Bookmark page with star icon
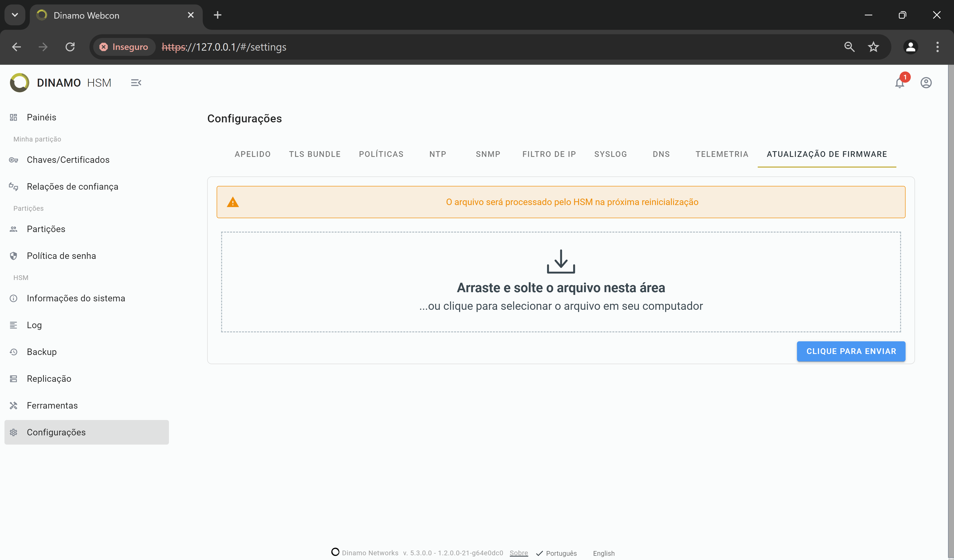Image resolution: width=954 pixels, height=560 pixels. coord(873,47)
